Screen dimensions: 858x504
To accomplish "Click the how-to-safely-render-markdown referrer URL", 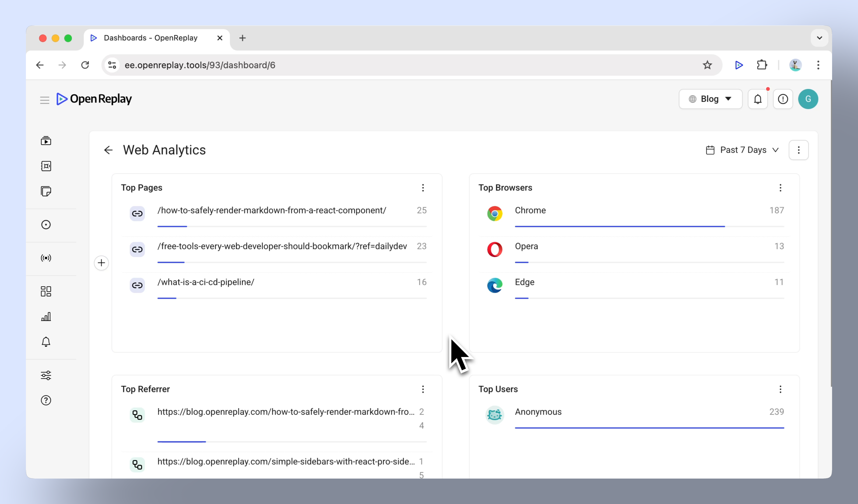I will [286, 412].
